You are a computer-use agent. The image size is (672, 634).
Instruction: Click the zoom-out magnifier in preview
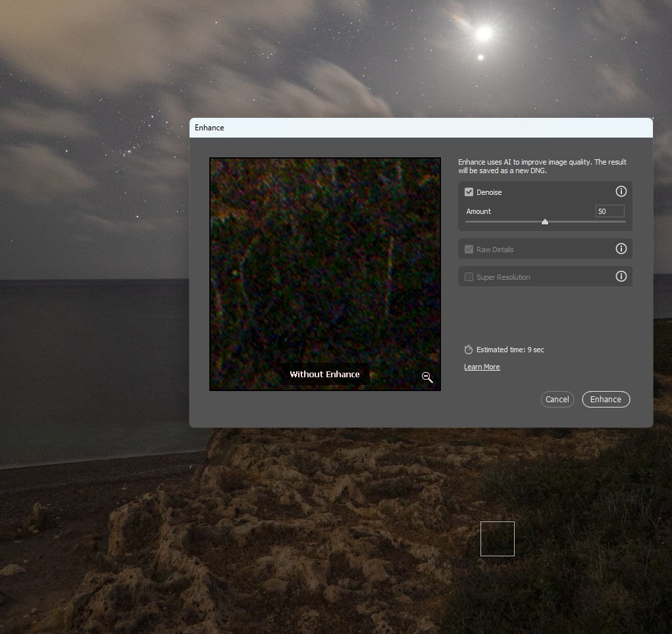point(427,377)
